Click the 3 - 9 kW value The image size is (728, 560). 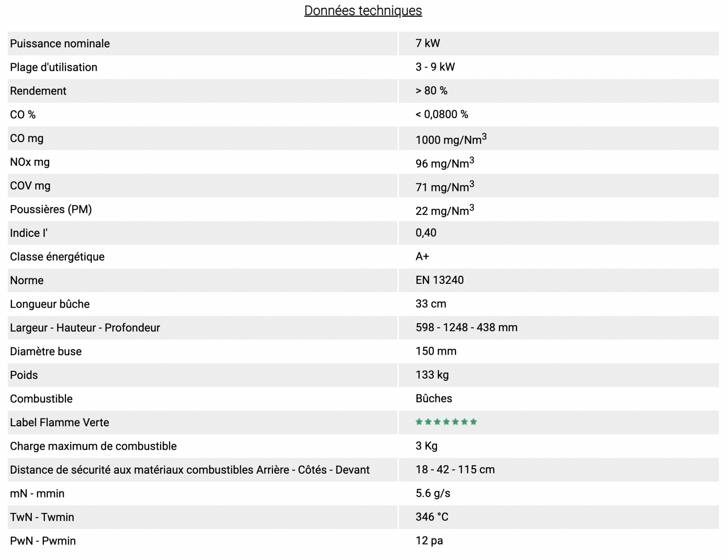tap(435, 67)
